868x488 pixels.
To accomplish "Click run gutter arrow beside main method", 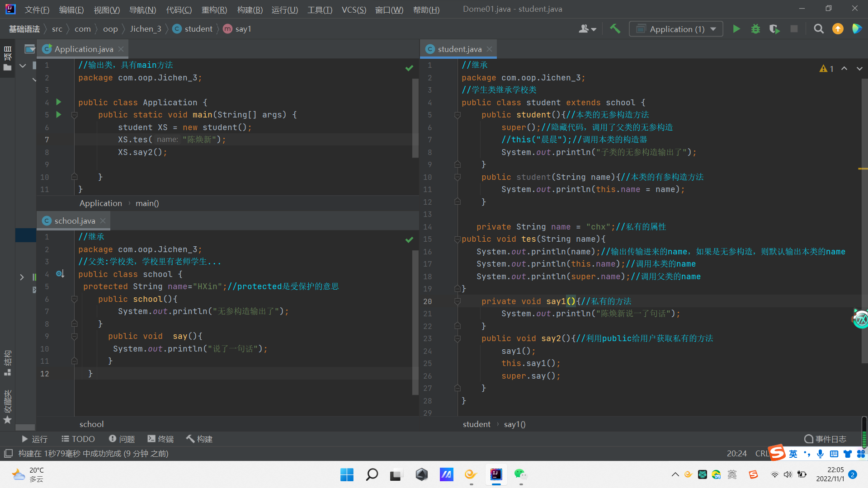I will [x=58, y=115].
